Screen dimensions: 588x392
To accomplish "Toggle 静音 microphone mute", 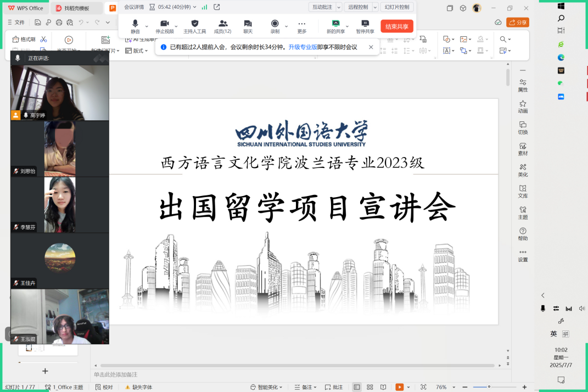I will point(135,26).
